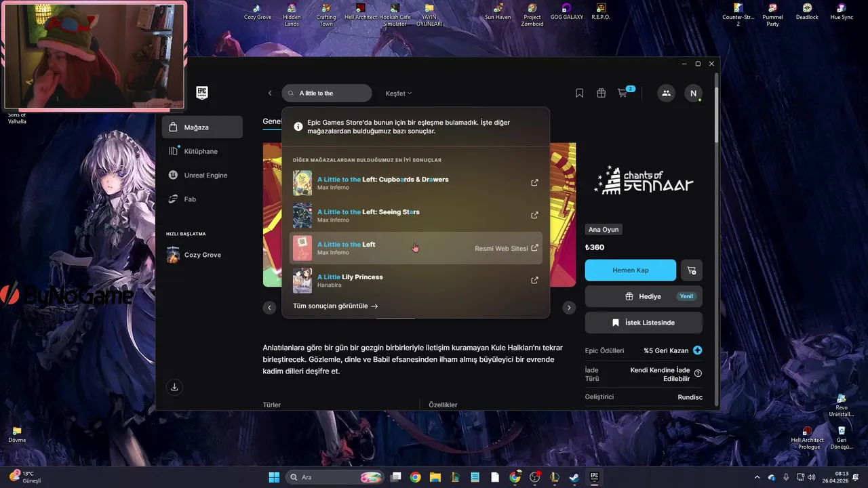Viewport: 868px width, 488px height.
Task: Open GOG GALAXY desktop shortcut
Action: pos(567,12)
